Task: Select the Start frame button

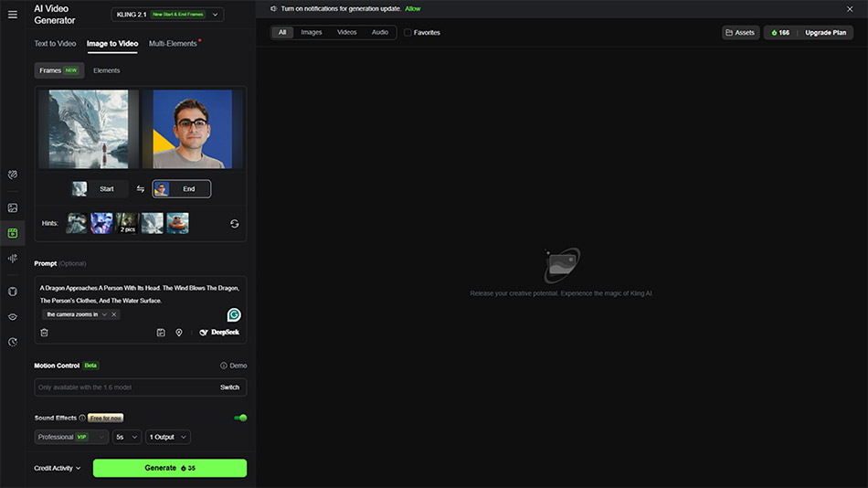Action: click(x=100, y=189)
